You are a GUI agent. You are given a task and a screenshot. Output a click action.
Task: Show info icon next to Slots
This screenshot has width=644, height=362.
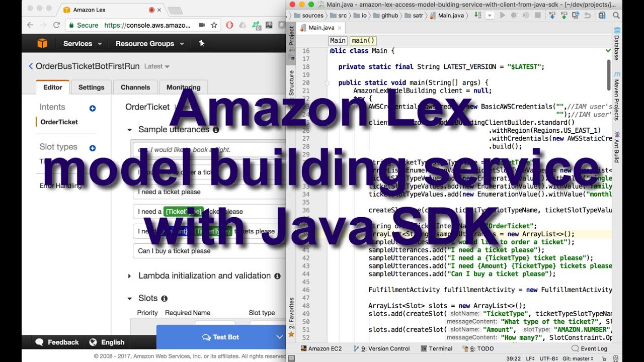point(164,299)
